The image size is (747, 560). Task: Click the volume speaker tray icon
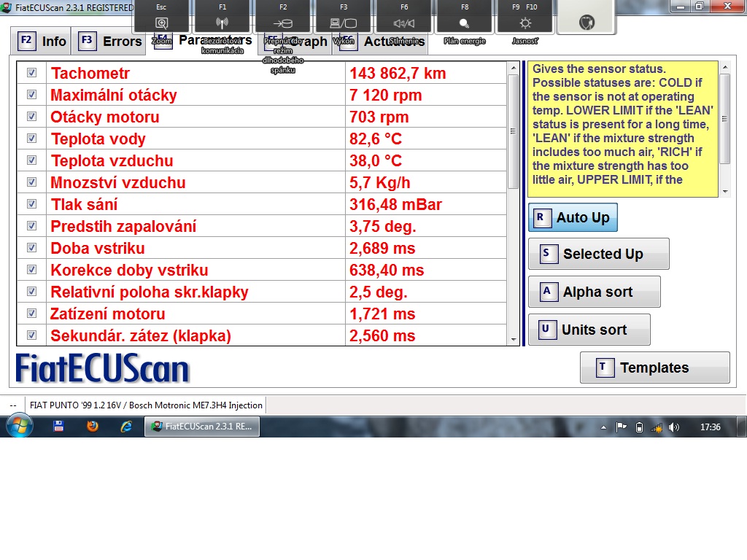point(673,427)
